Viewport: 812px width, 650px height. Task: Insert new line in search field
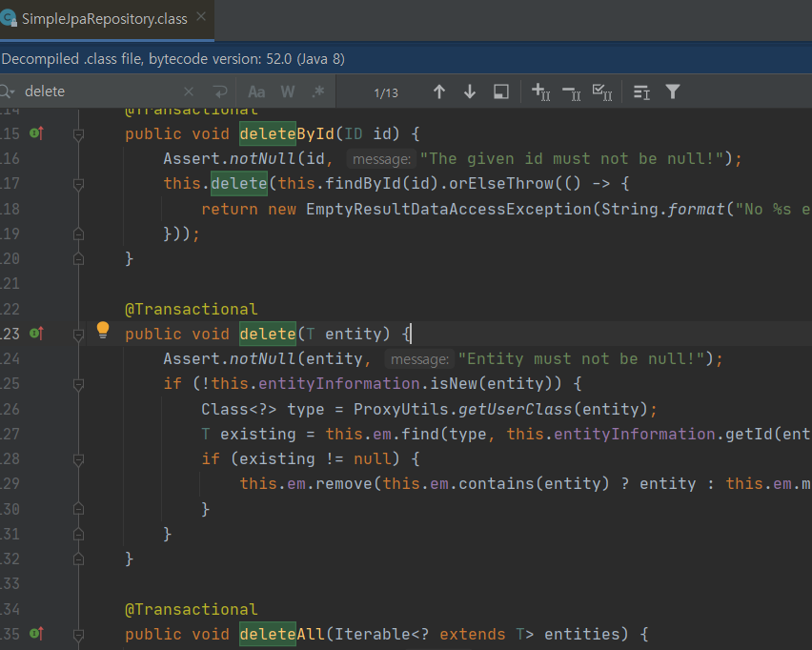[220, 91]
